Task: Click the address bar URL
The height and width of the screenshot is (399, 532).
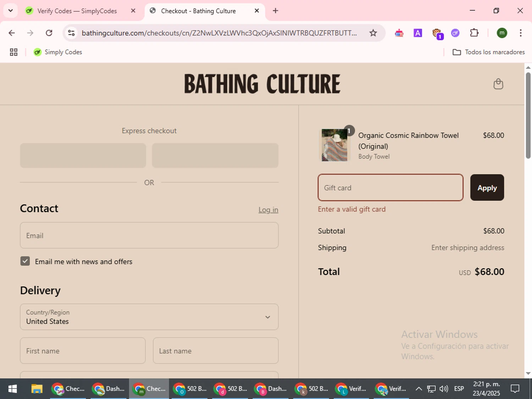Action: click(x=219, y=33)
